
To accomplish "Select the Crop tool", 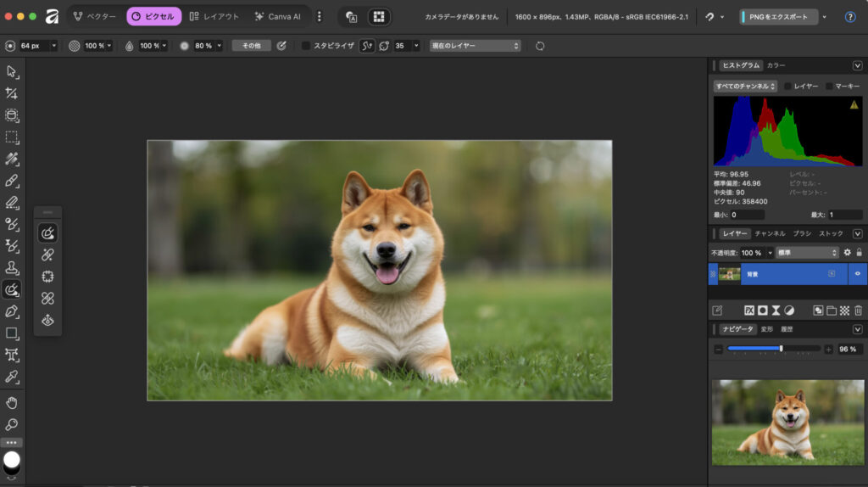I will (x=12, y=93).
